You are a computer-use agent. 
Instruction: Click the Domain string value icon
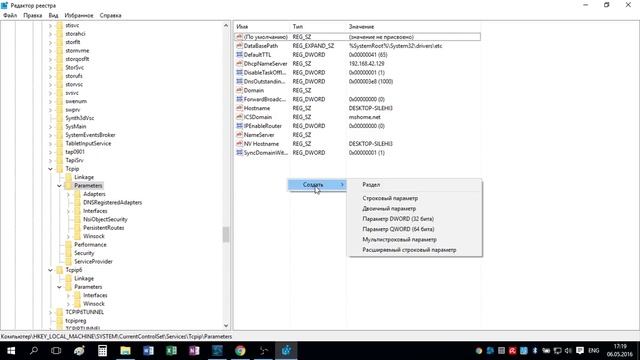point(240,90)
